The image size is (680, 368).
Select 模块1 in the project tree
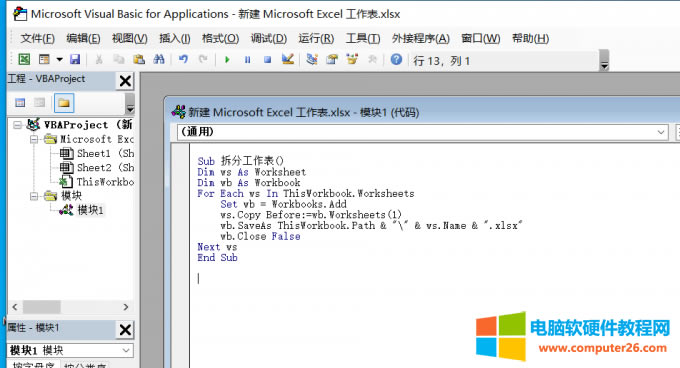(x=82, y=210)
